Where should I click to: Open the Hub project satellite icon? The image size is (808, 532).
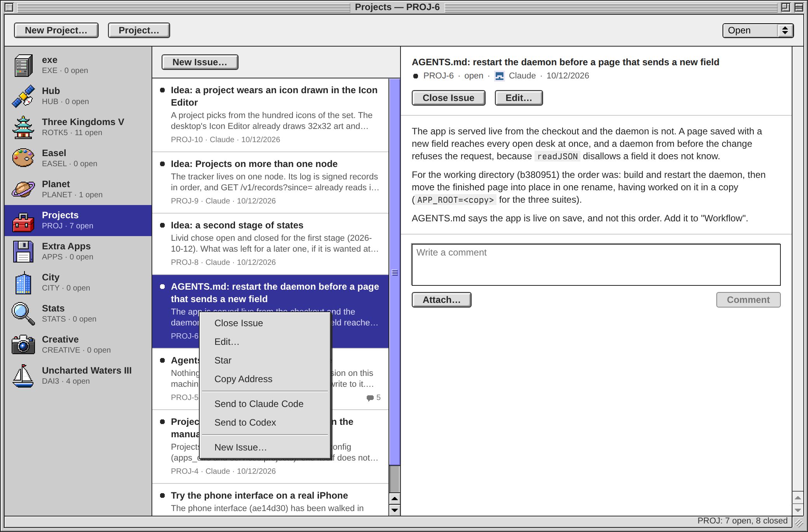[23, 96]
